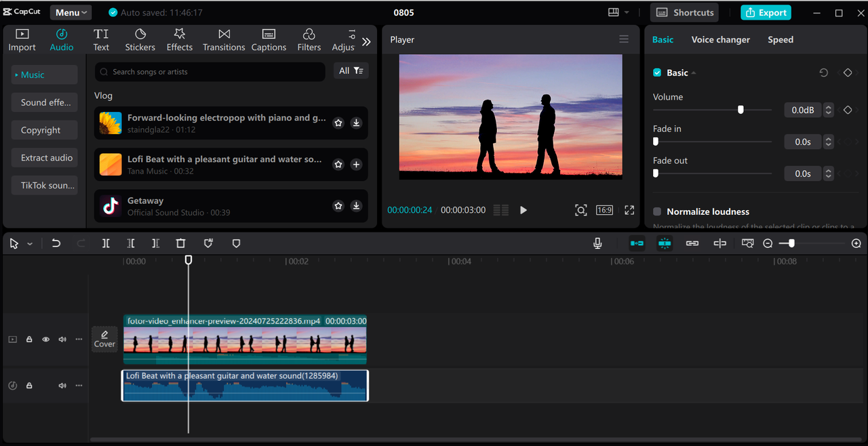This screenshot has height=446, width=868.
Task: Switch to the Speed tab
Action: coord(781,39)
